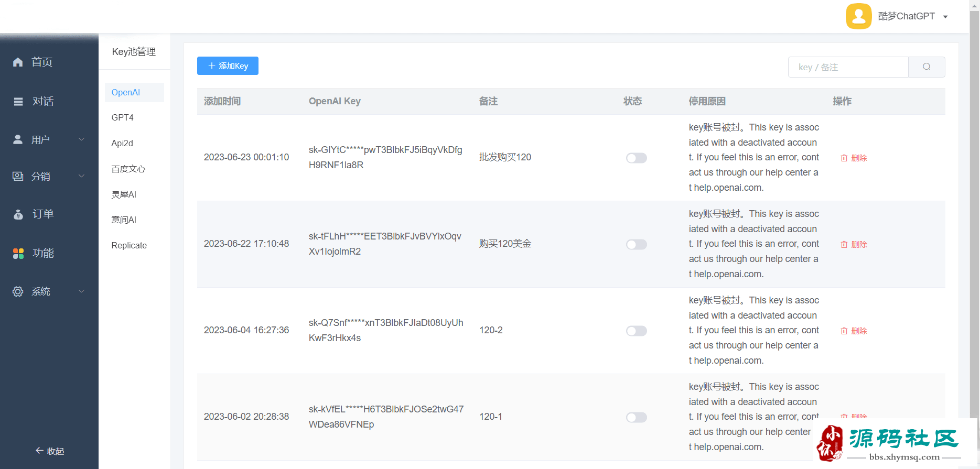Click trash icon for 购买120美金 row
980x469 pixels.
pos(844,244)
